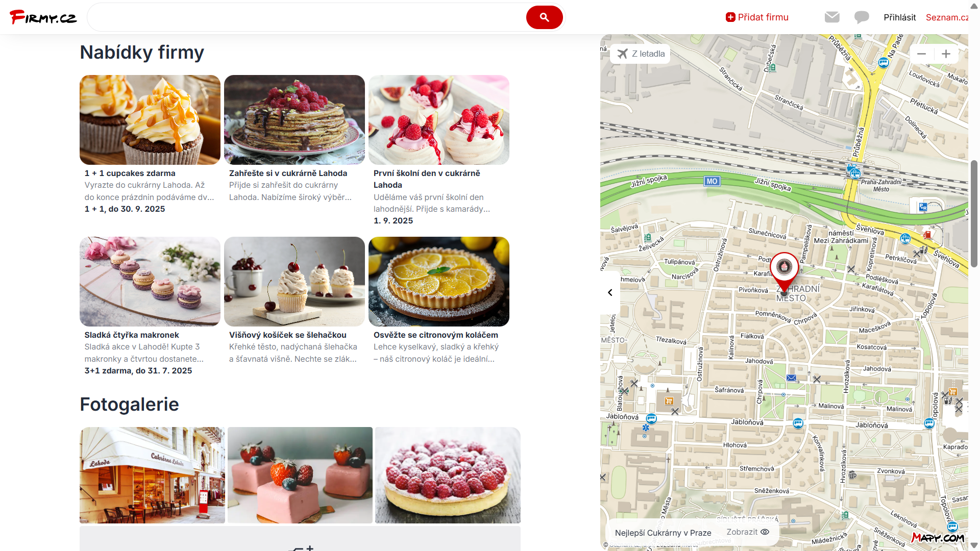Collapse the map panel with left chevron
The height and width of the screenshot is (551, 980).
coord(610,292)
